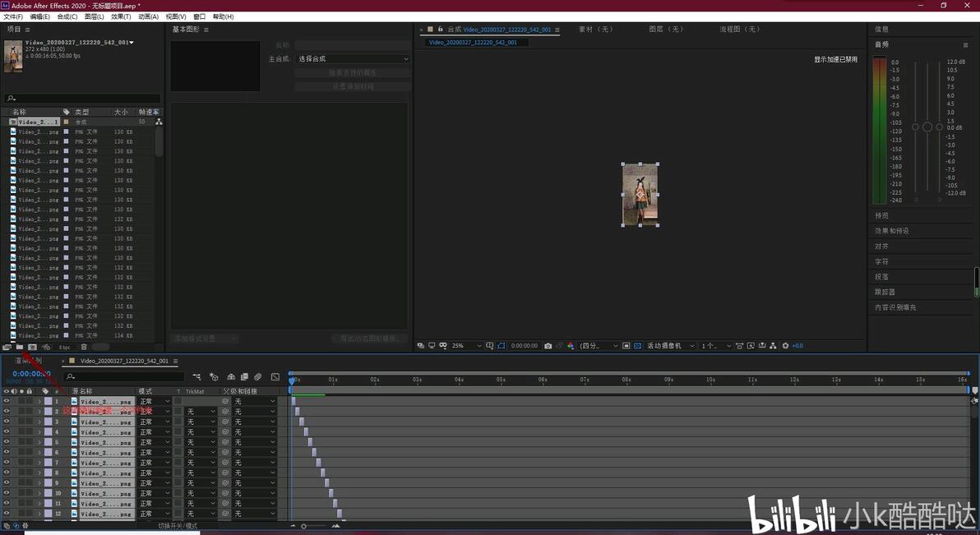Open the TrkMat 无 dropdown for layer 2
The width and height of the screenshot is (980, 535).
[201, 412]
